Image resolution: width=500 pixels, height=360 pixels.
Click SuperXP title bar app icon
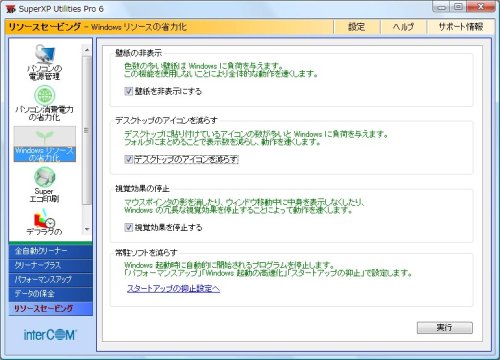pos(11,9)
